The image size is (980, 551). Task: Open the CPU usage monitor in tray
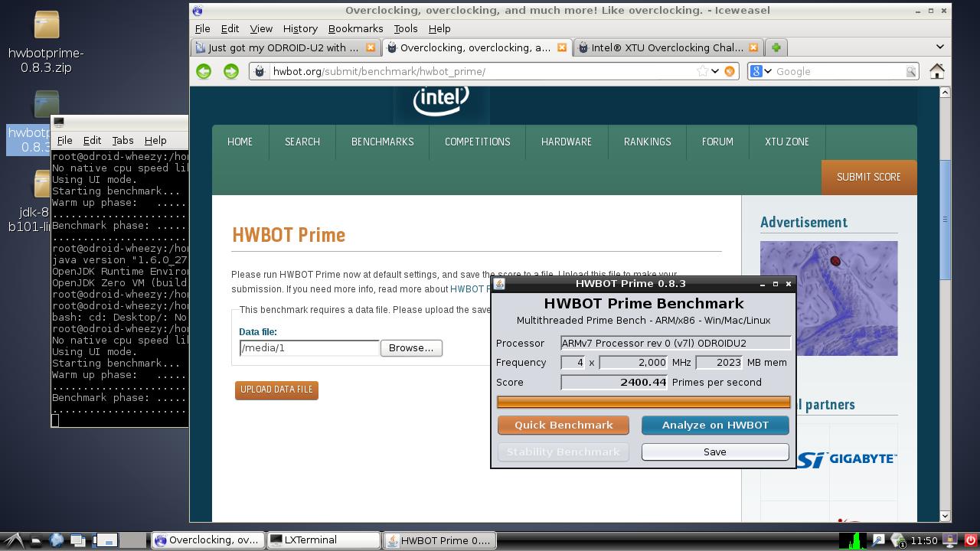[853, 540]
